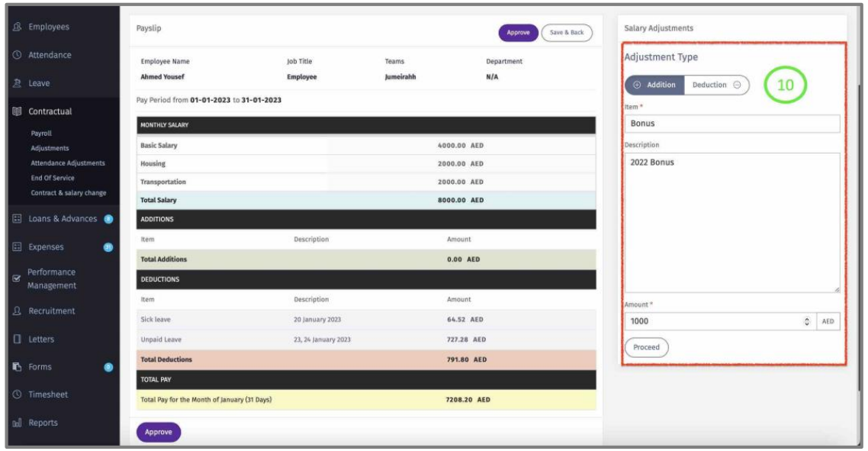Adjust the Amount field stepper arrows
This screenshot has width=868, height=451.
pyautogui.click(x=806, y=322)
